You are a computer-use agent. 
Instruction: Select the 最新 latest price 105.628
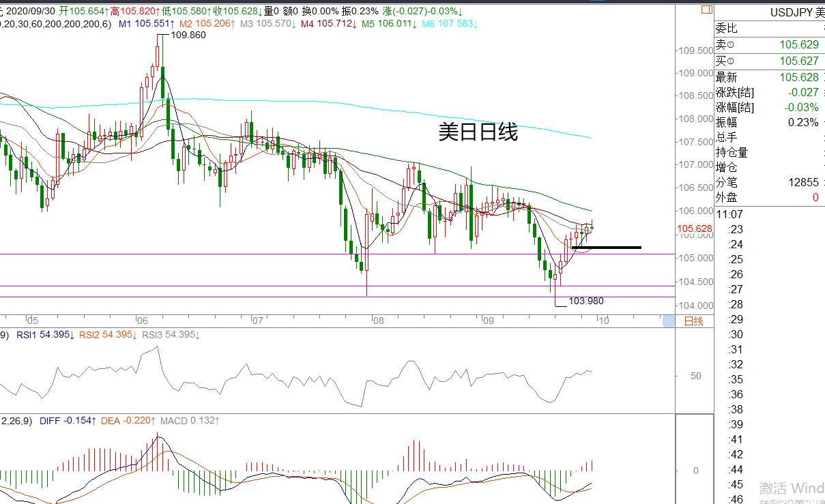coord(799,78)
